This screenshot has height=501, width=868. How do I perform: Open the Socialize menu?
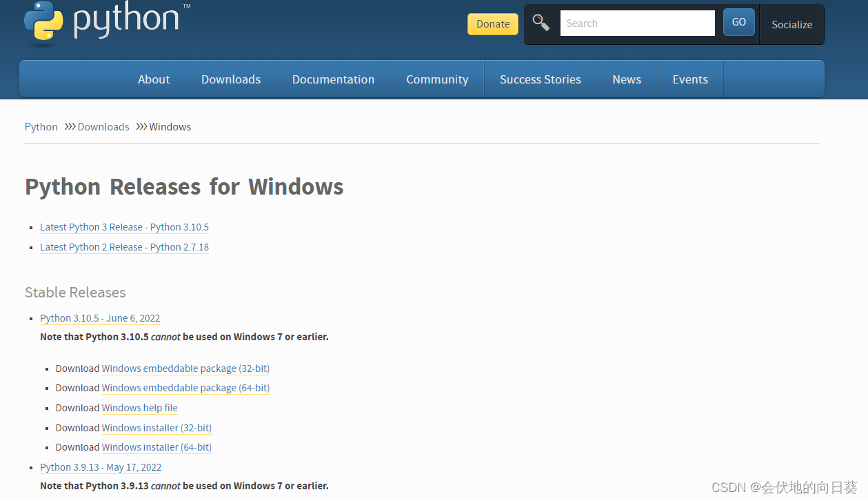(x=791, y=24)
